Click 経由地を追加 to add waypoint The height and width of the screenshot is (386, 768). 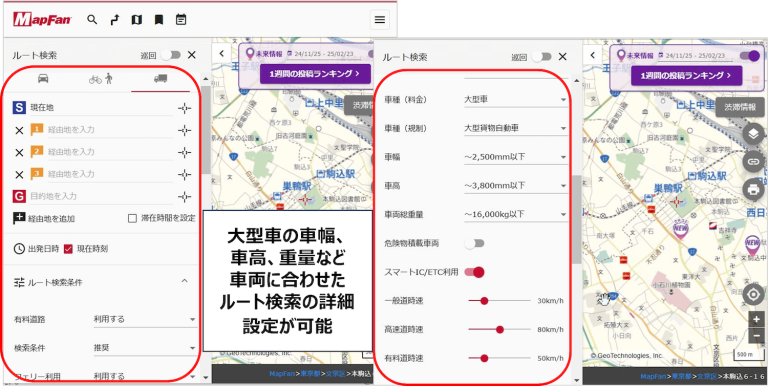(44, 218)
